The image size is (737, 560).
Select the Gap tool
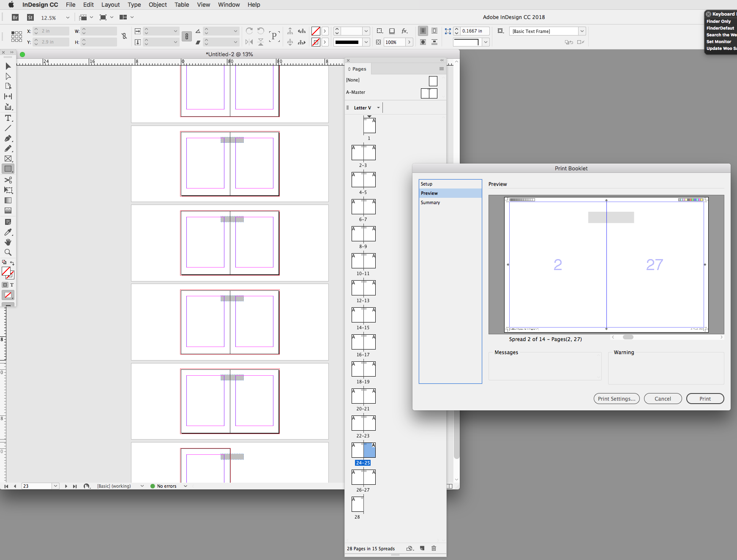click(x=8, y=96)
